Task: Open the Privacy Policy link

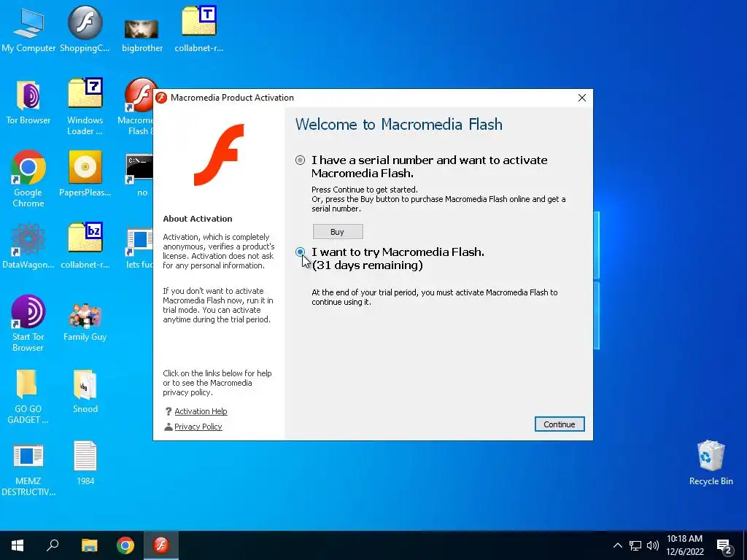Action: [198, 427]
